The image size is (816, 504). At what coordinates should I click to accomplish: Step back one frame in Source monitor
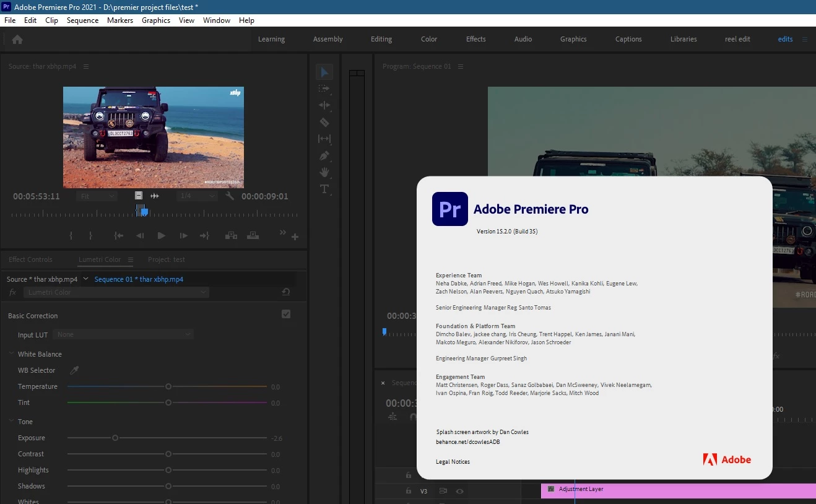tap(140, 235)
